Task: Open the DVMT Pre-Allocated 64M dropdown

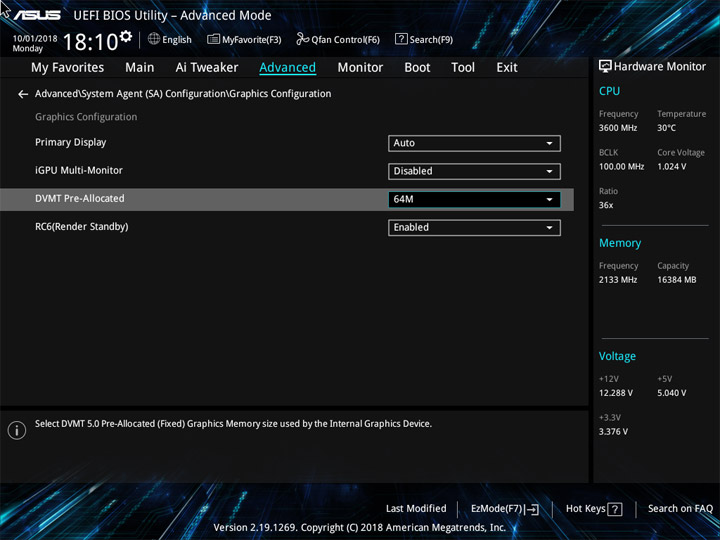Action: pos(474,199)
